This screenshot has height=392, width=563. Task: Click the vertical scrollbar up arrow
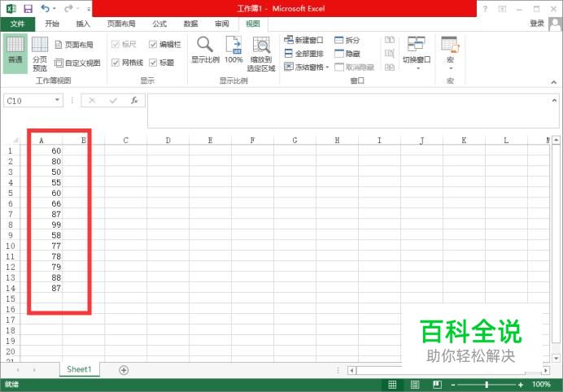pyautogui.click(x=556, y=140)
